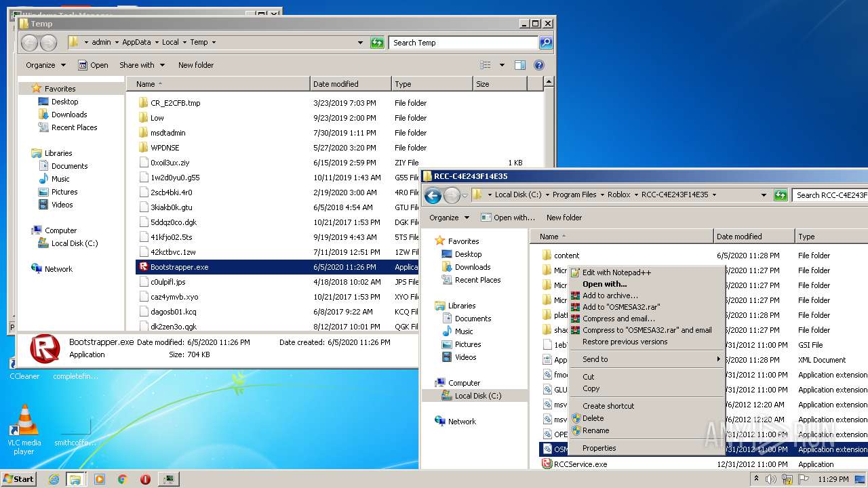The image size is (868, 488).
Task: Expand Send to submenu
Action: [x=647, y=359]
